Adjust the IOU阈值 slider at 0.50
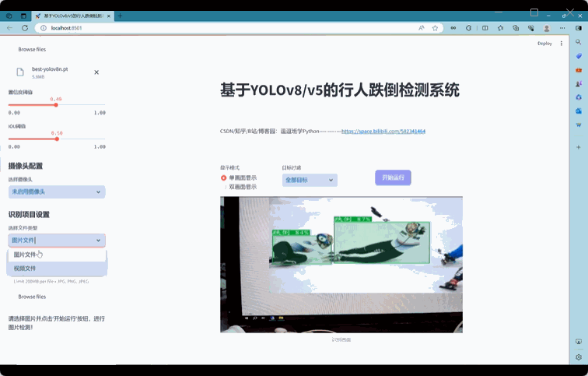Screen dimensions: 588x376 tap(57, 139)
